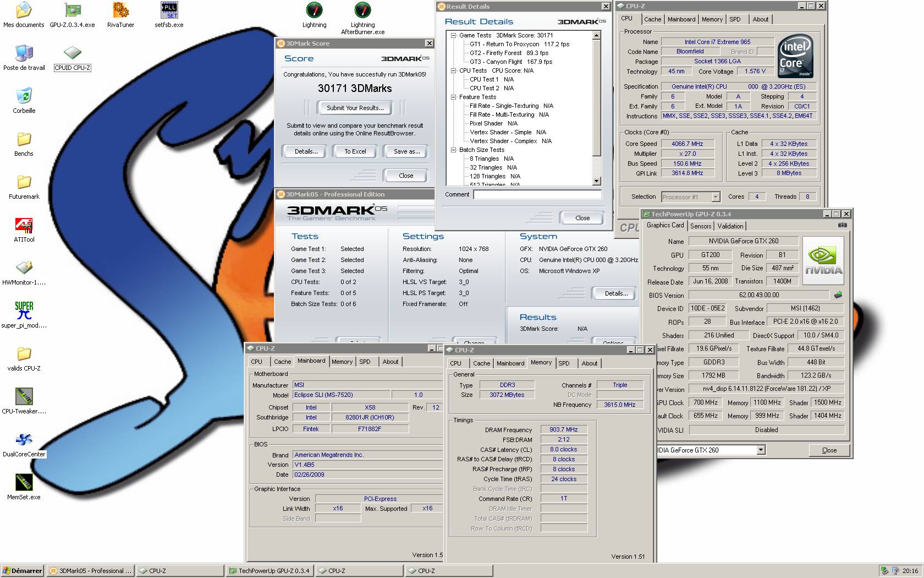Click Submit Your Results button
This screenshot has height=578, width=924.
coord(355,108)
